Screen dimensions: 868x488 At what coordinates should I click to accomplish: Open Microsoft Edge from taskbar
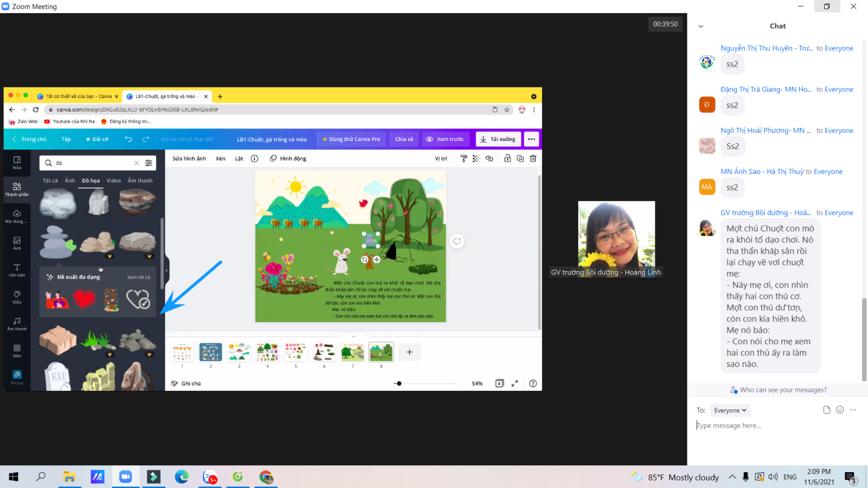click(x=181, y=477)
